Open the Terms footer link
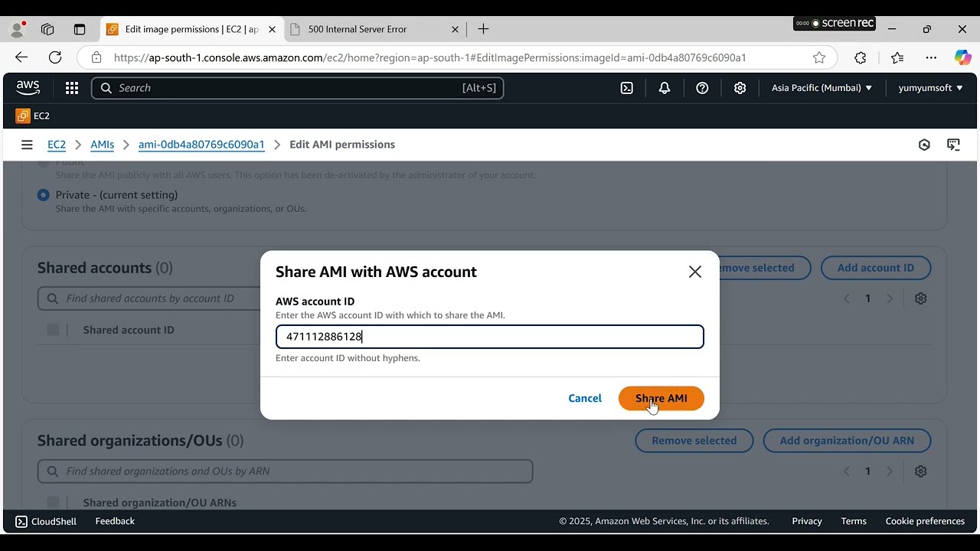Screen dimensions: 980x551 tap(854, 521)
